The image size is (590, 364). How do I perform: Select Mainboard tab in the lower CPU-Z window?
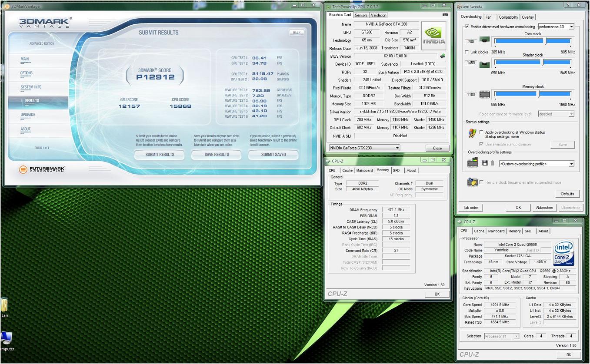(x=496, y=231)
